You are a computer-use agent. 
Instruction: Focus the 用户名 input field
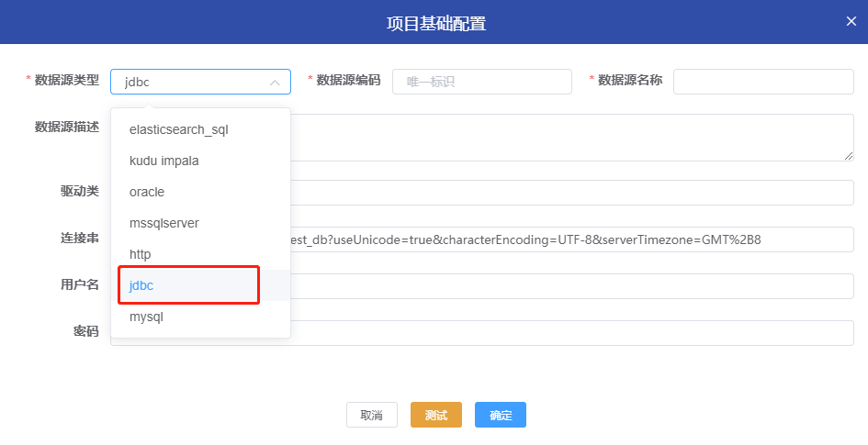(x=569, y=286)
